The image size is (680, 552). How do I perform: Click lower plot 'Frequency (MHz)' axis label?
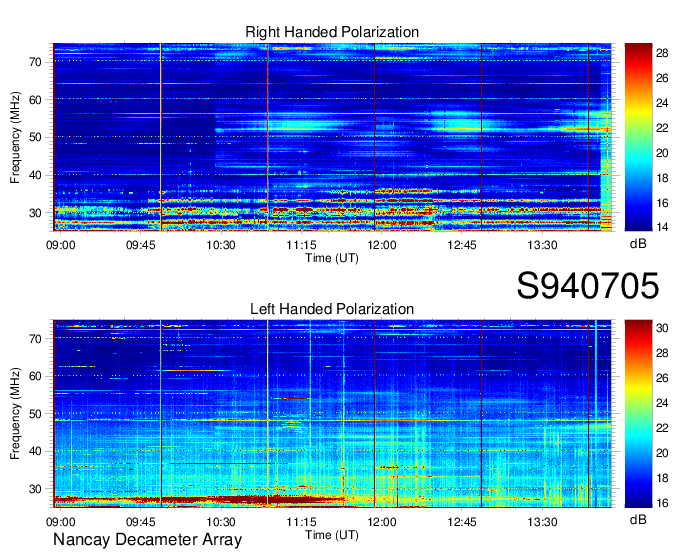pyautogui.click(x=15, y=414)
